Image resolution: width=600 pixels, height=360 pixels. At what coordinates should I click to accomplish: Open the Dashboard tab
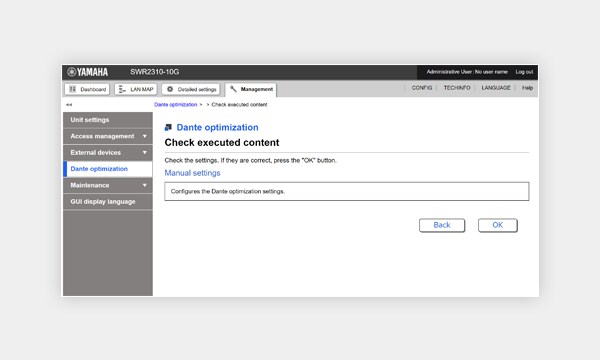(87, 89)
